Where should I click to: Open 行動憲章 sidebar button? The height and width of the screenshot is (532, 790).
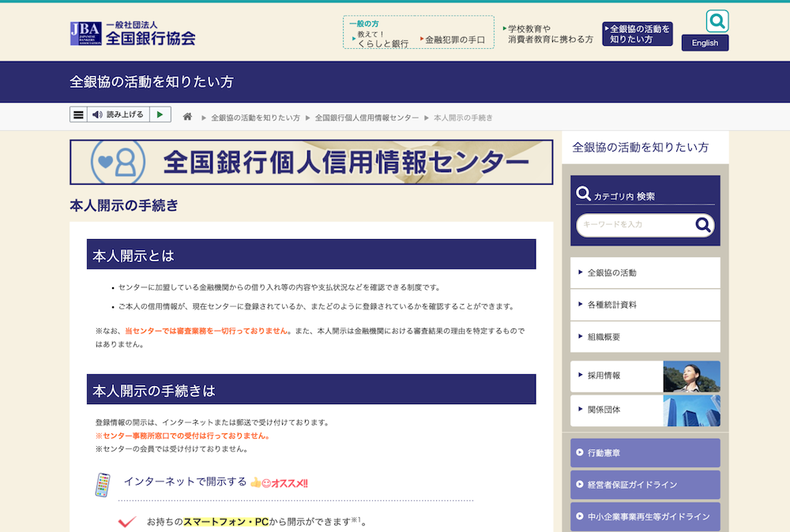[x=645, y=453]
